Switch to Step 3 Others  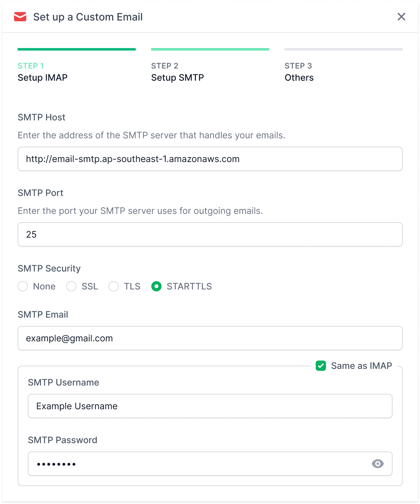(299, 72)
